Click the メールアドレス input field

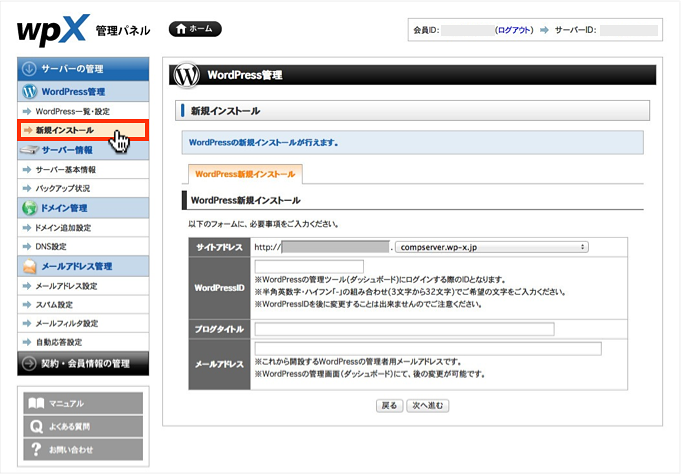[x=428, y=348]
